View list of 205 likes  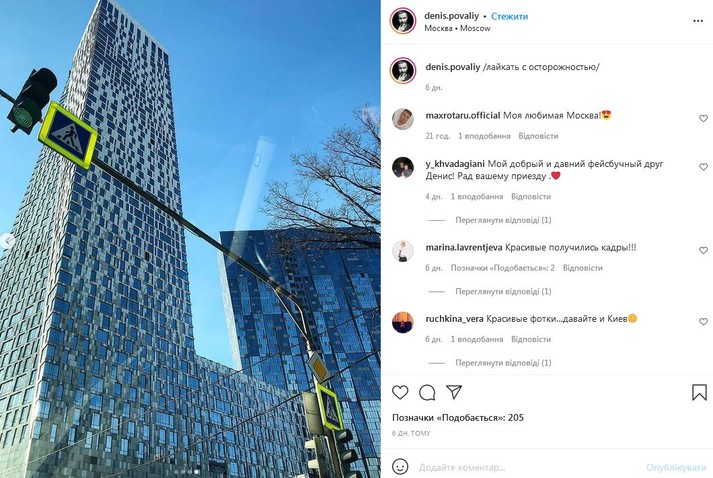tap(457, 418)
